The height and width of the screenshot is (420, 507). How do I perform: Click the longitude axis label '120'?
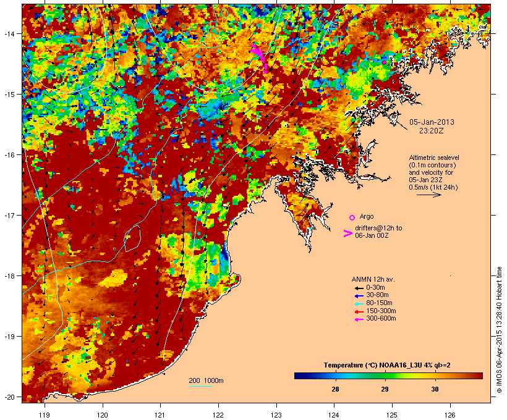click(x=103, y=415)
